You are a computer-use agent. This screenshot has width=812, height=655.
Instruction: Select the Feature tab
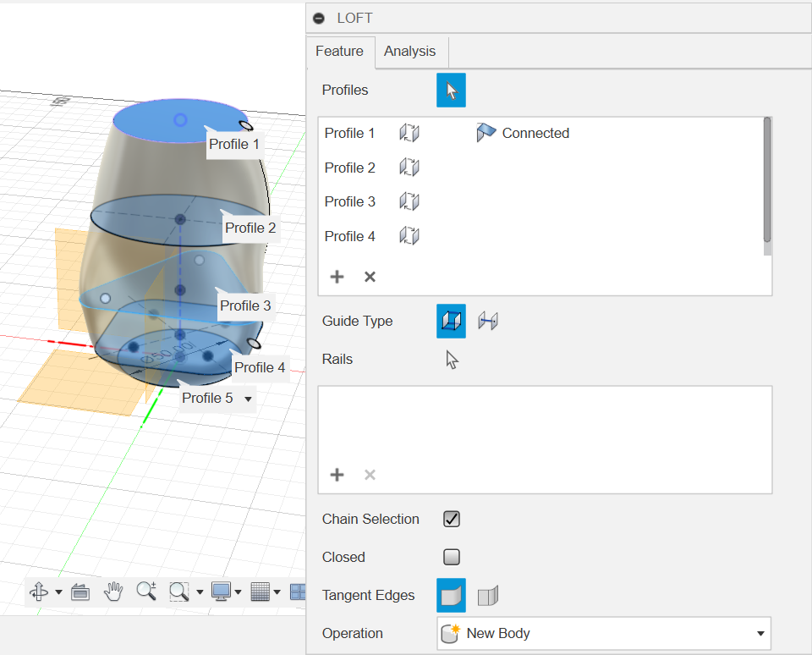[x=339, y=52]
